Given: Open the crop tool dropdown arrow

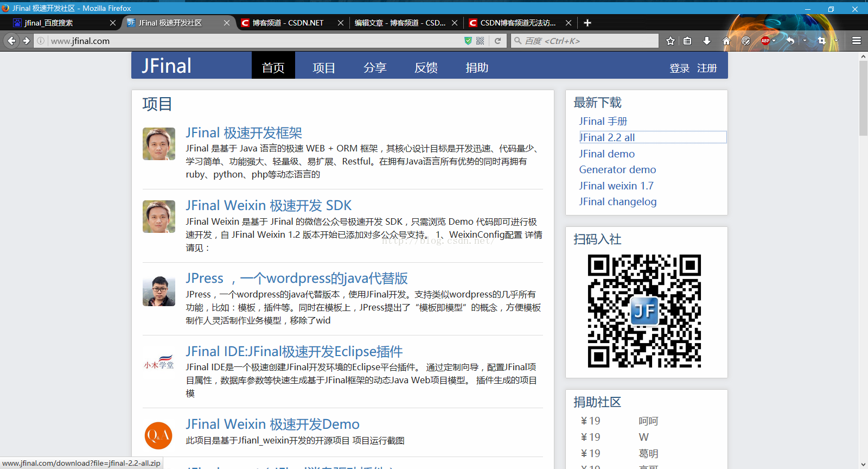Looking at the screenshot, I should click(x=836, y=41).
